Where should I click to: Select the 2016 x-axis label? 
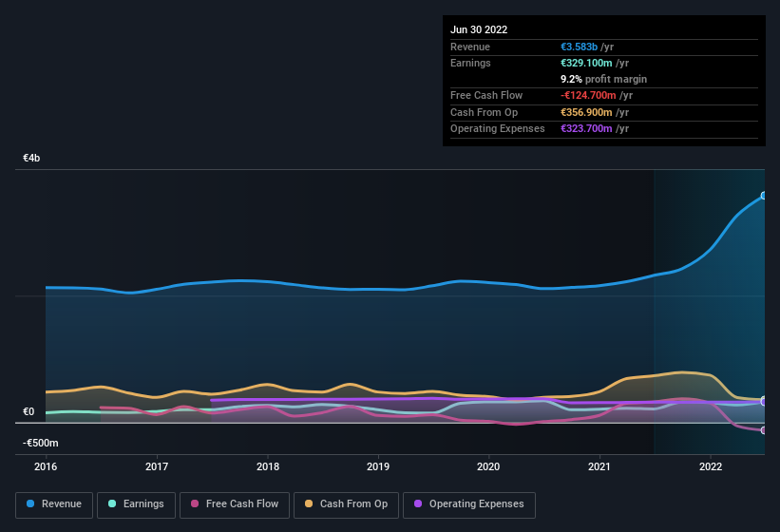coord(46,466)
